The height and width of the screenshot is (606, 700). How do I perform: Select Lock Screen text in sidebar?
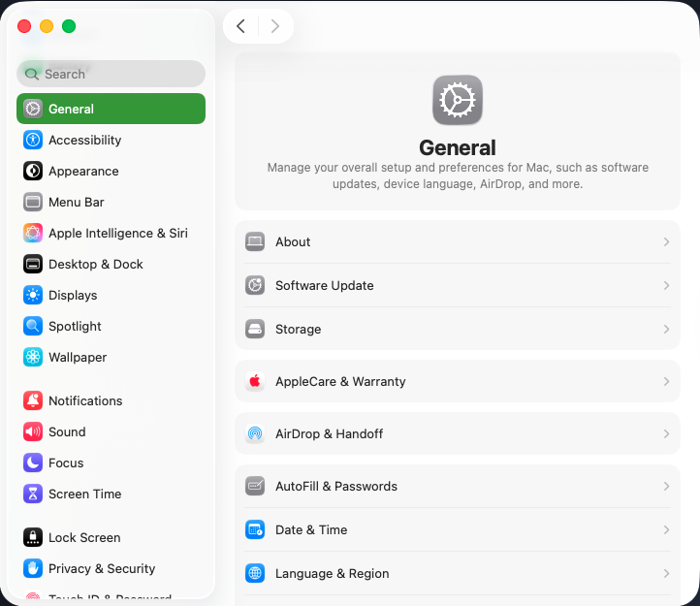84,537
